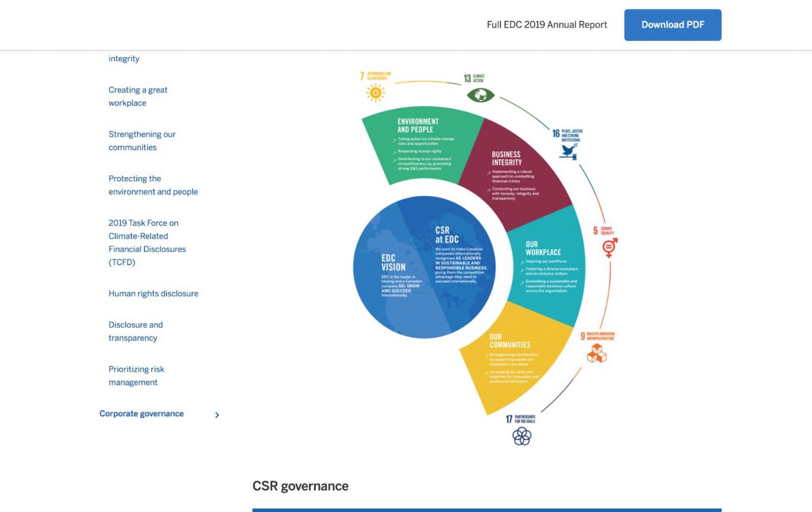Click the Peace, Justice dove icon
812x512 pixels.
click(x=569, y=152)
